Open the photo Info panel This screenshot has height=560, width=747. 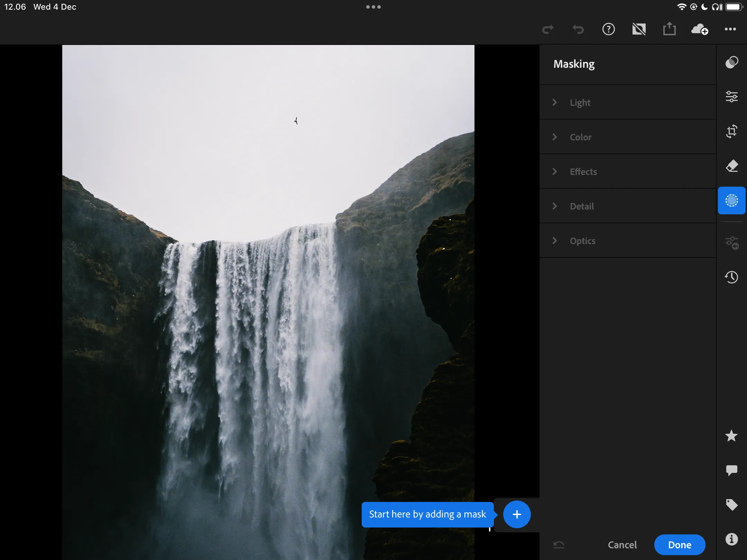[731, 539]
